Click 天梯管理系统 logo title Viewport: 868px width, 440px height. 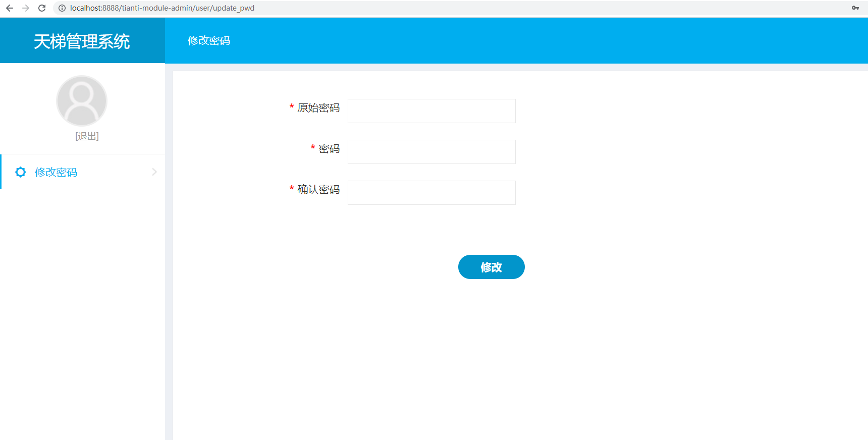coord(82,41)
